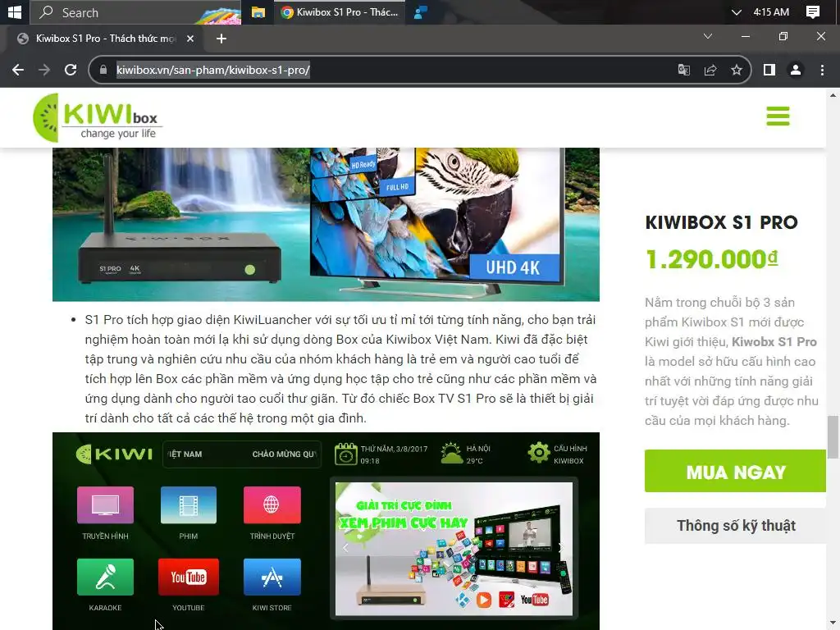Open File Explorer from the taskbar
Image resolution: width=840 pixels, height=630 pixels.
pyautogui.click(x=258, y=11)
